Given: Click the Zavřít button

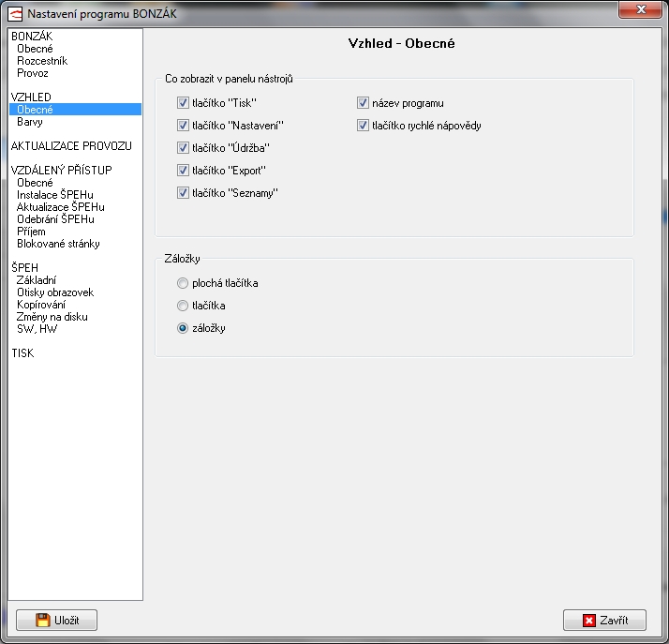Looking at the screenshot, I should pos(604,621).
